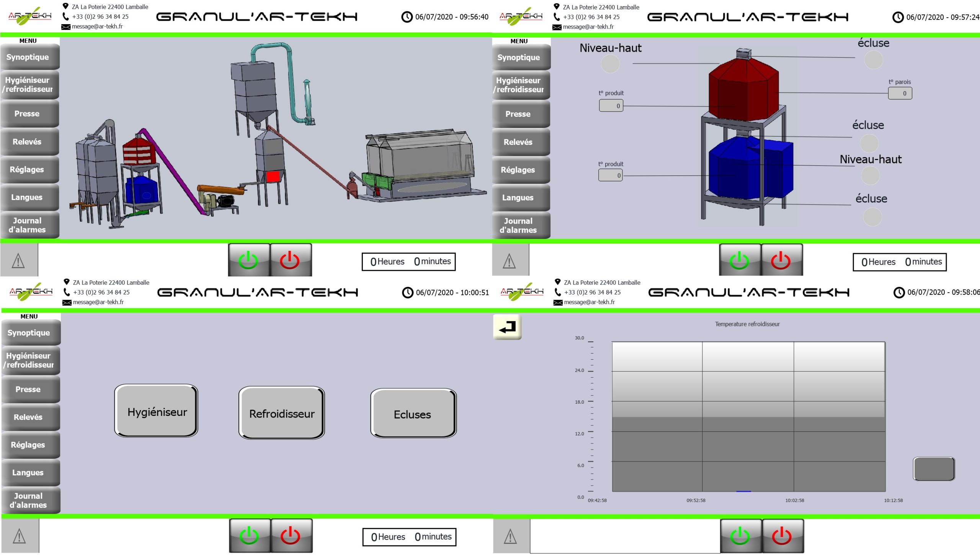This screenshot has width=980, height=555.
Task: Click inside Temperature refroidisseur chart area
Action: pyautogui.click(x=749, y=417)
